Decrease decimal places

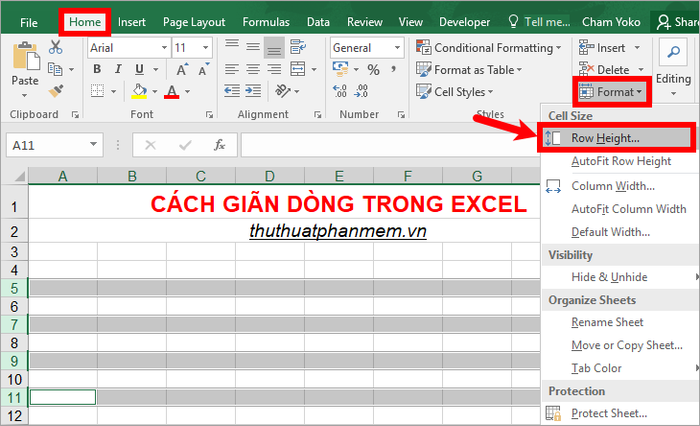point(361,91)
